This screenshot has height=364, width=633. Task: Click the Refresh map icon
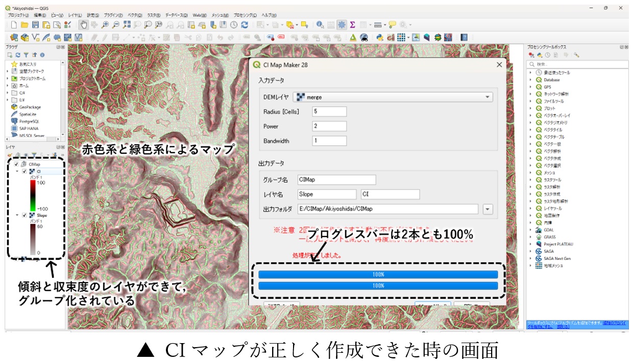click(245, 24)
